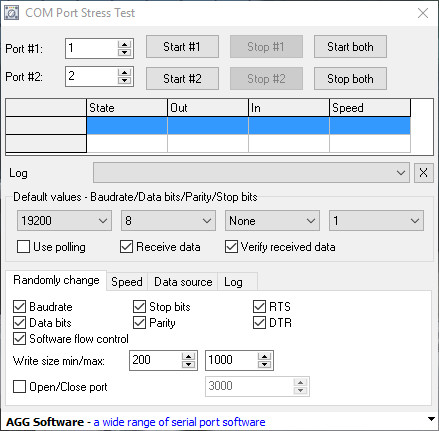Increase write size minimum spinner
This screenshot has width=439, height=431.
coord(188,357)
